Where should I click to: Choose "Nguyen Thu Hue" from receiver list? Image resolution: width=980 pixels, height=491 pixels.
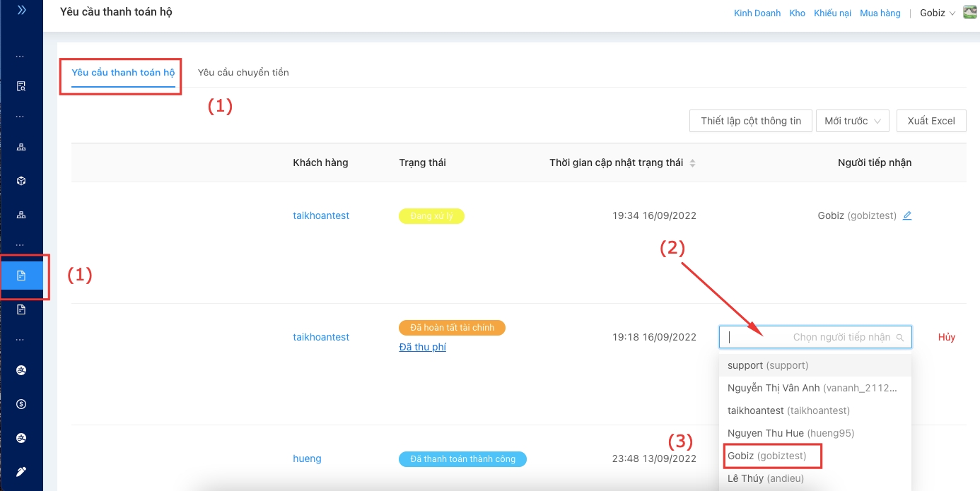coord(786,433)
